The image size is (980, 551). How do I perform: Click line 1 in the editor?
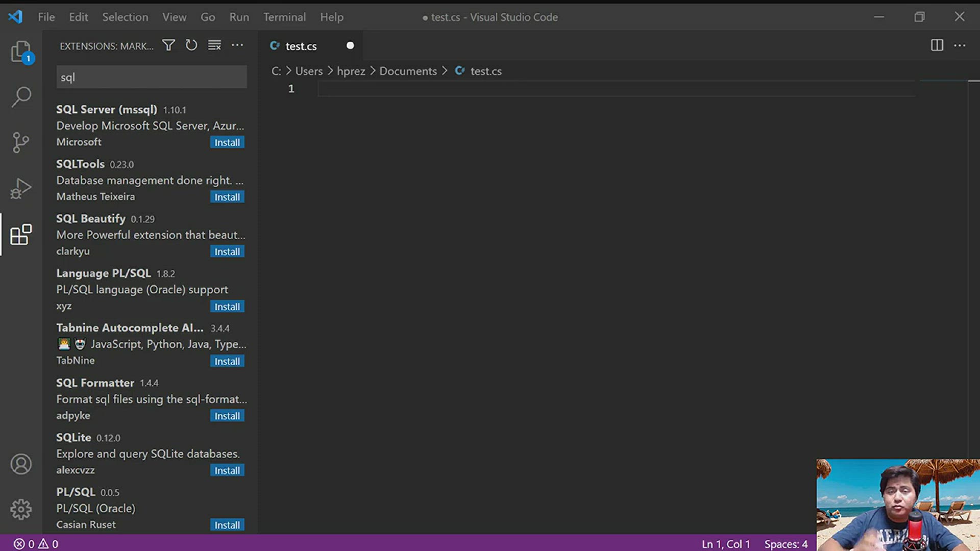616,89
